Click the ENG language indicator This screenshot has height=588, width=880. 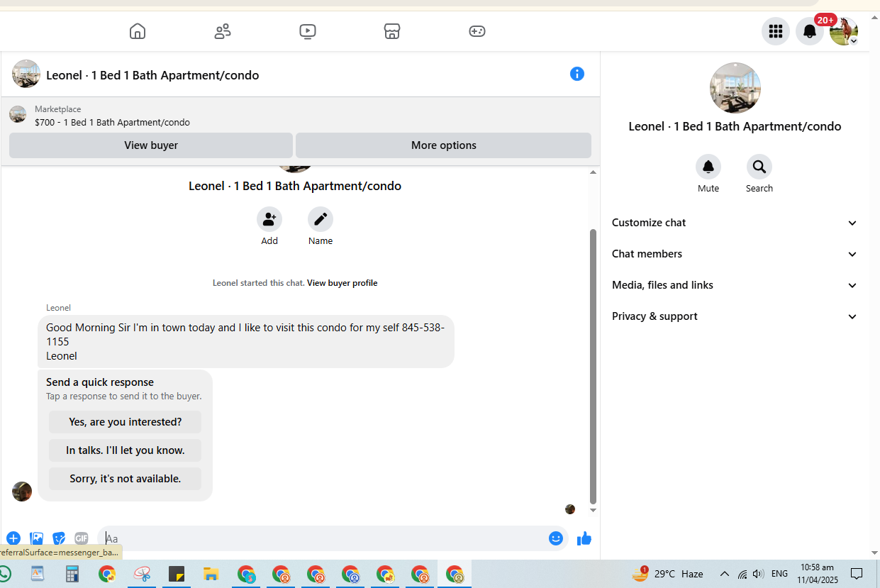779,574
